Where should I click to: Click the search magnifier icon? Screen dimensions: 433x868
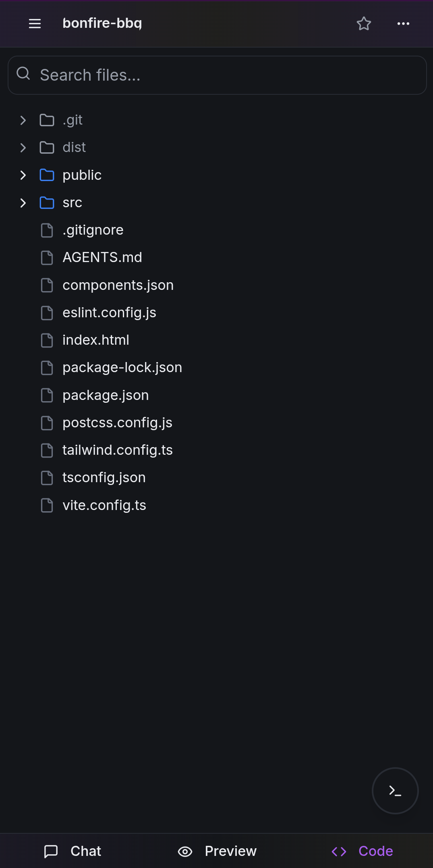pyautogui.click(x=23, y=73)
